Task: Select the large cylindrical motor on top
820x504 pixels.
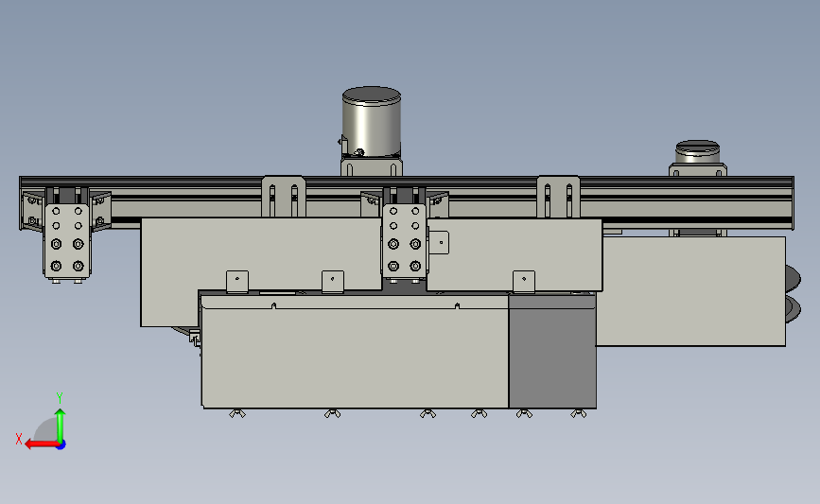Action: (x=372, y=122)
